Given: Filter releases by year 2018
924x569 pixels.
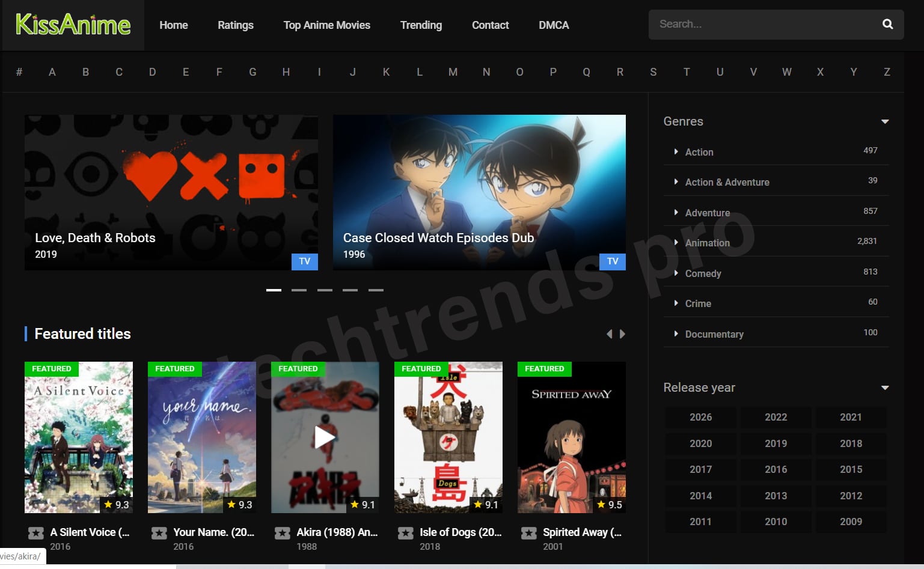Looking at the screenshot, I should click(x=850, y=443).
